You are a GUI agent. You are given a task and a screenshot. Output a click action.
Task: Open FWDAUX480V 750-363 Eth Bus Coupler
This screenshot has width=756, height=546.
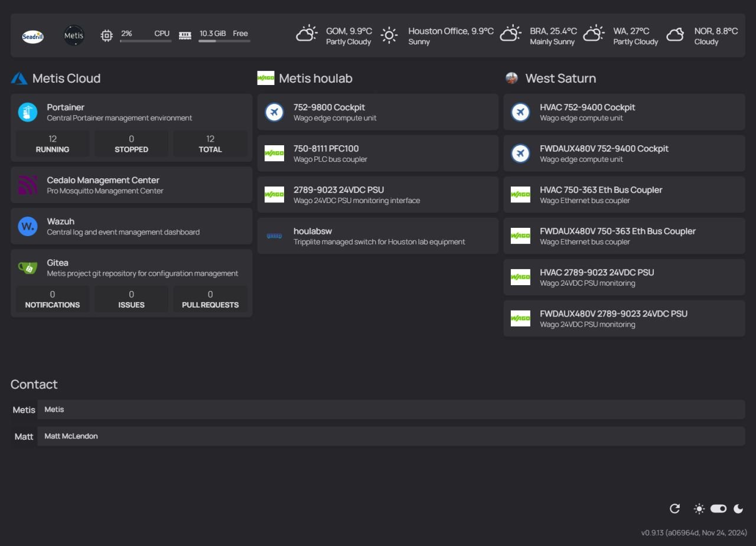(624, 236)
